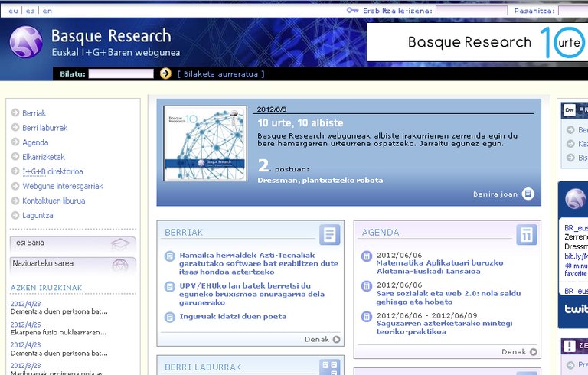Switch language to 'es'
The image size is (588, 375).
coord(30,11)
